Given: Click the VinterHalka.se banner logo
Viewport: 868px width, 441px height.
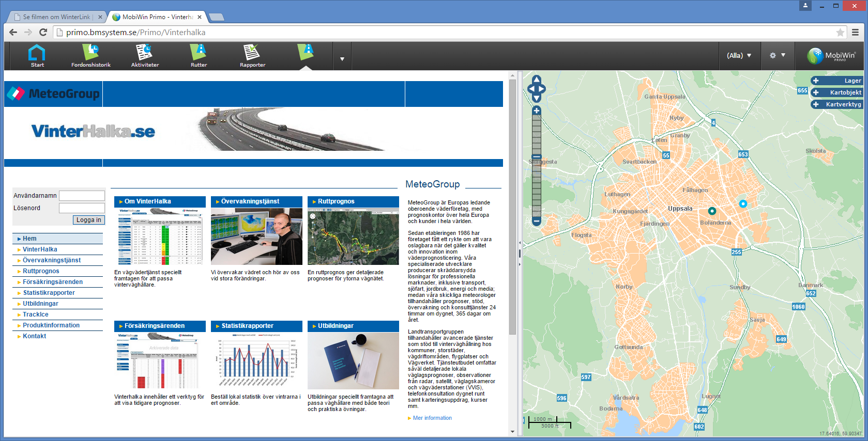Looking at the screenshot, I should [x=93, y=131].
